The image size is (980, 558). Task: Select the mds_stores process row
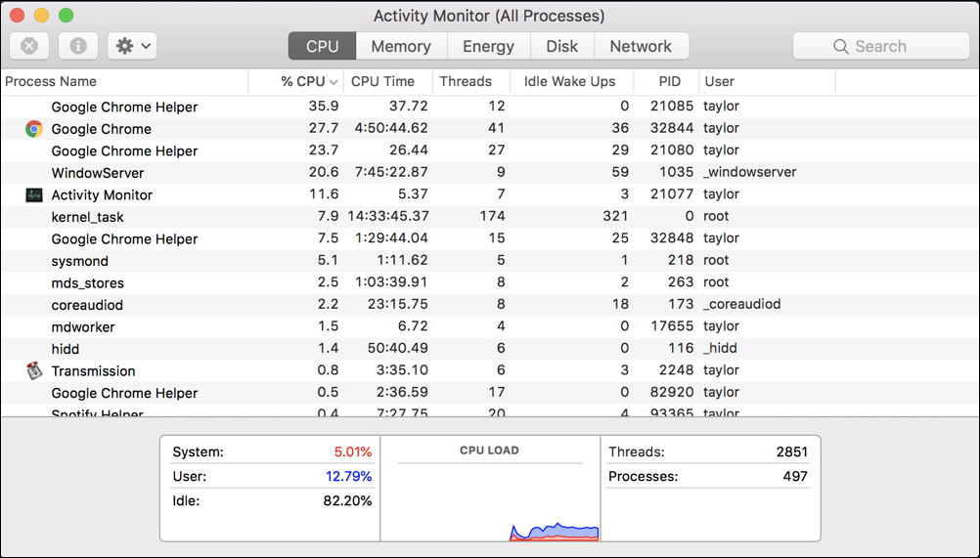point(490,282)
